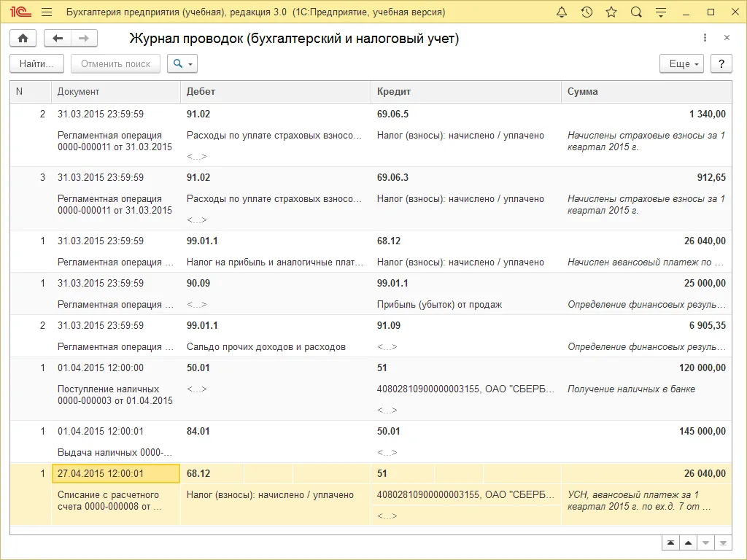Open notifications bell icon
The width and height of the screenshot is (747, 560).
click(562, 12)
